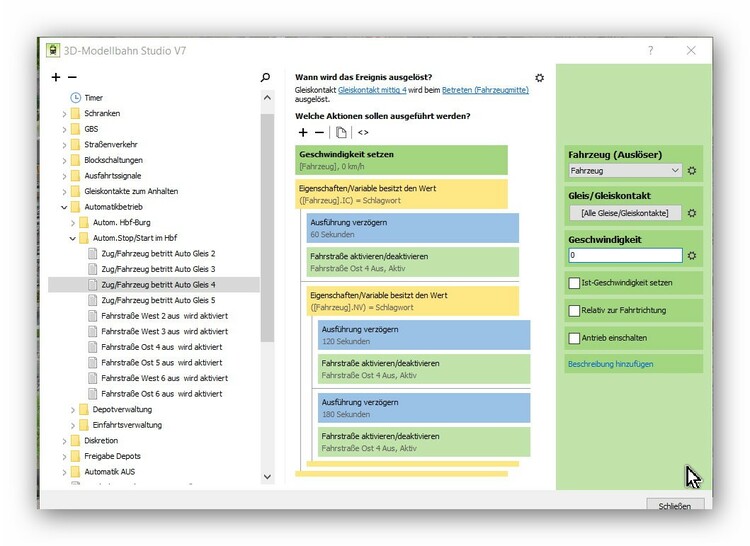This screenshot has width=750, height=546.
Task: Expand the Blockschaltungen folder
Action: [64, 161]
